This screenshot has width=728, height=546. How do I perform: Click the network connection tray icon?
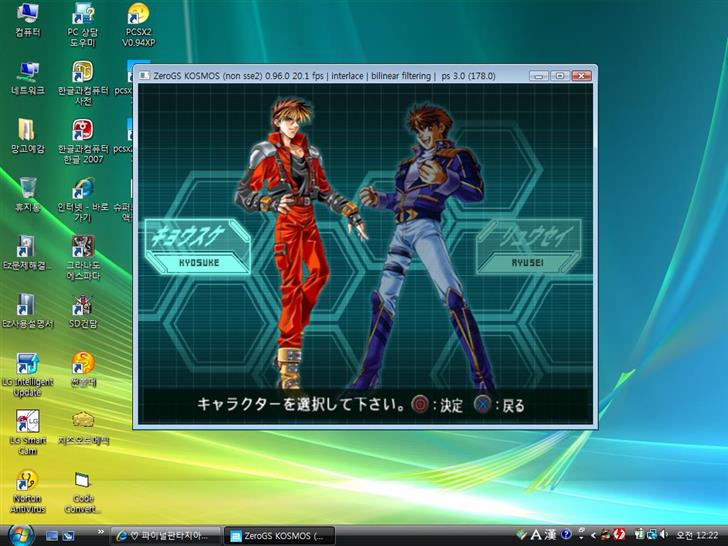[x=652, y=535]
